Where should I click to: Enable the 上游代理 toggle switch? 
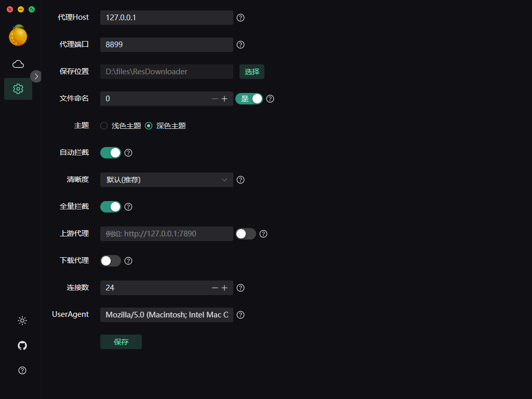(245, 233)
